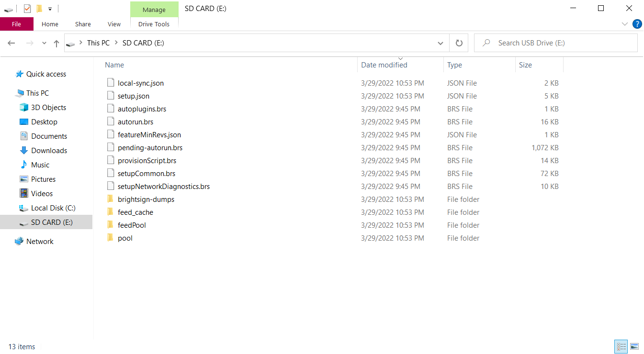644x354 pixels.
Task: Switch to large icons view
Action: pyautogui.click(x=634, y=346)
